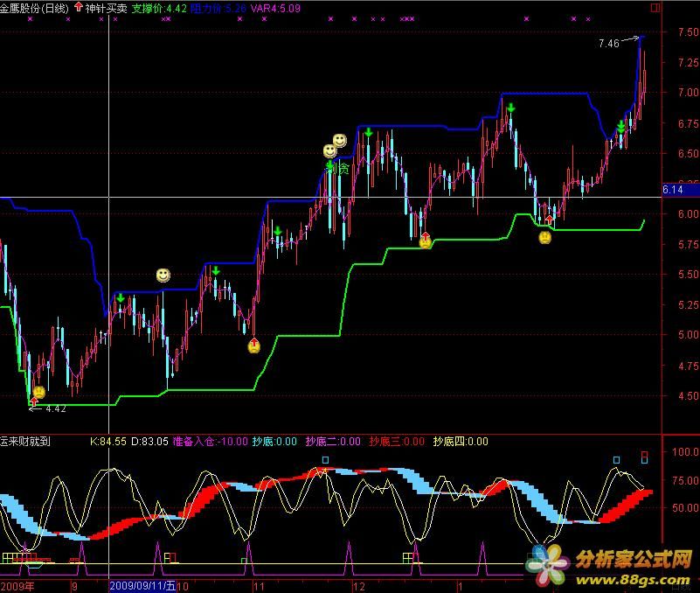Click the red rectangle icon in the chart's top-right corner
Screen dimensions: 700x593
[655, 8]
